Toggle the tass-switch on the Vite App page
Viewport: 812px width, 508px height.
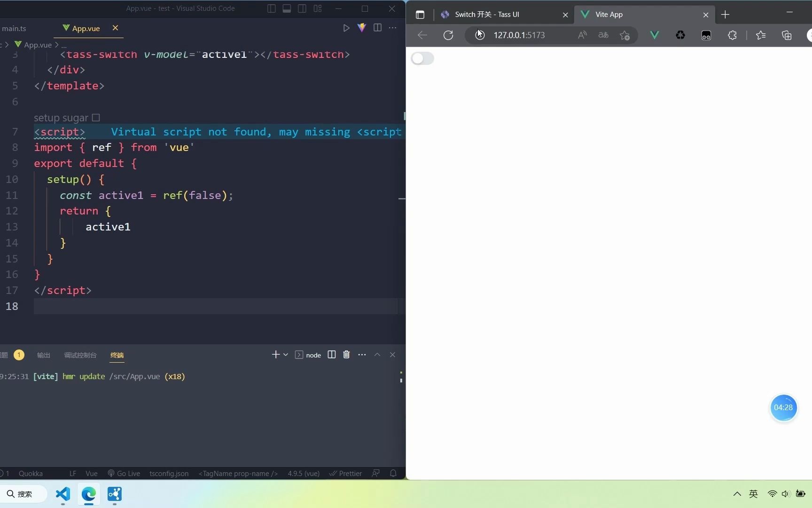422,58
